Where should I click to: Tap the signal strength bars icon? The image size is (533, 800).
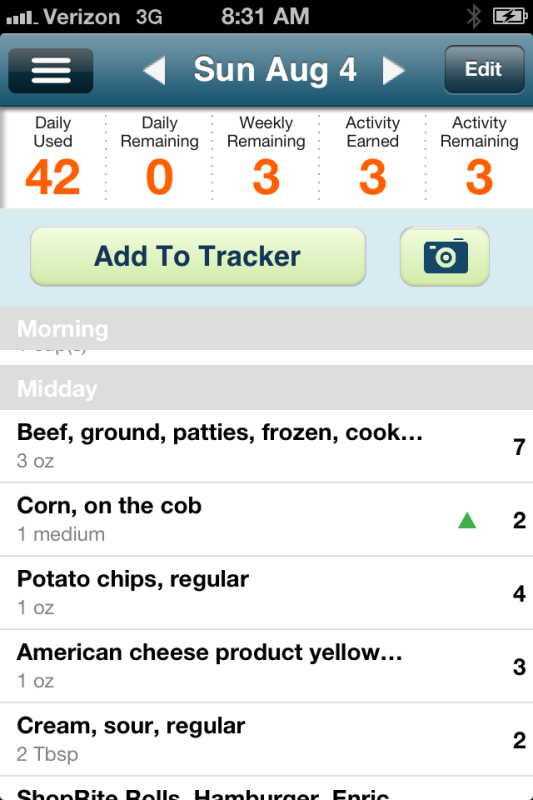pyautogui.click(x=22, y=18)
